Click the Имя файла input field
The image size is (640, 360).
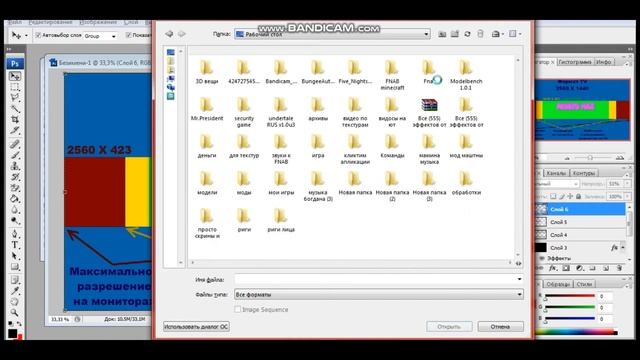click(x=375, y=279)
